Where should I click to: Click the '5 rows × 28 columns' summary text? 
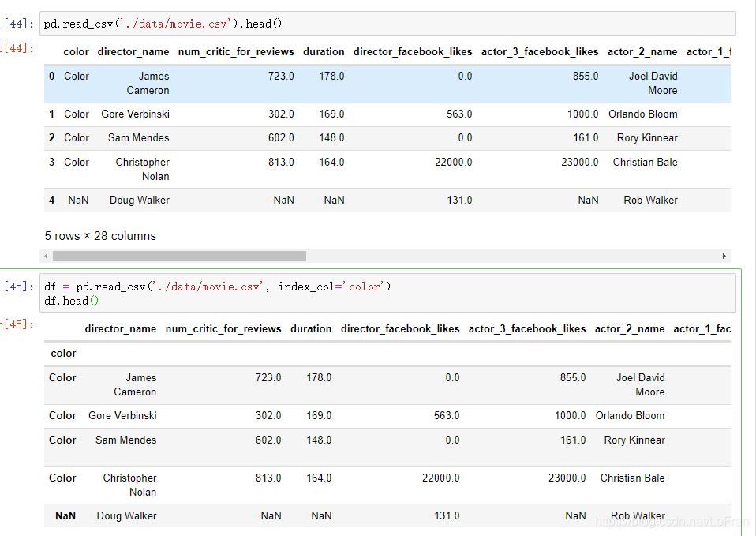(100, 236)
